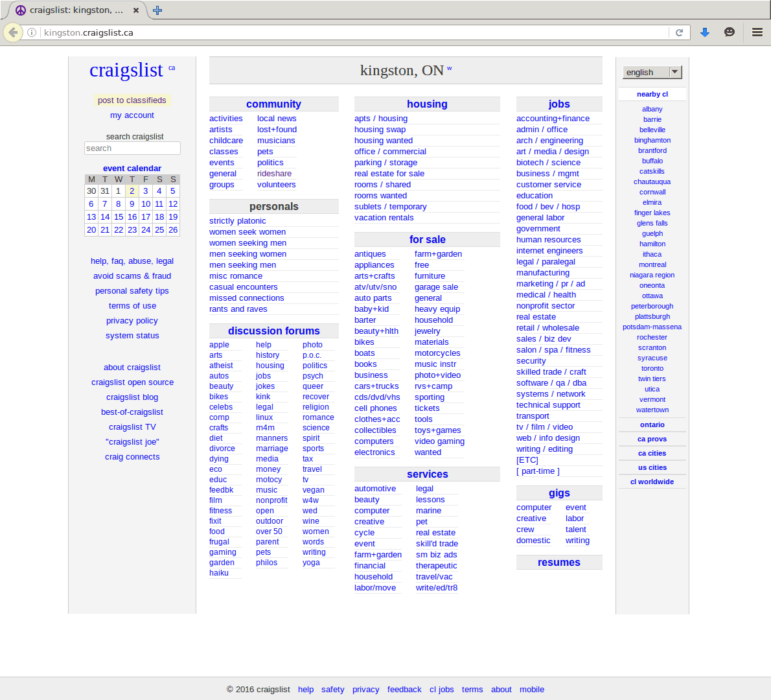Image resolution: width=771 pixels, height=700 pixels.
Task: Click the site info icon in address bar
Action: pos(32,32)
